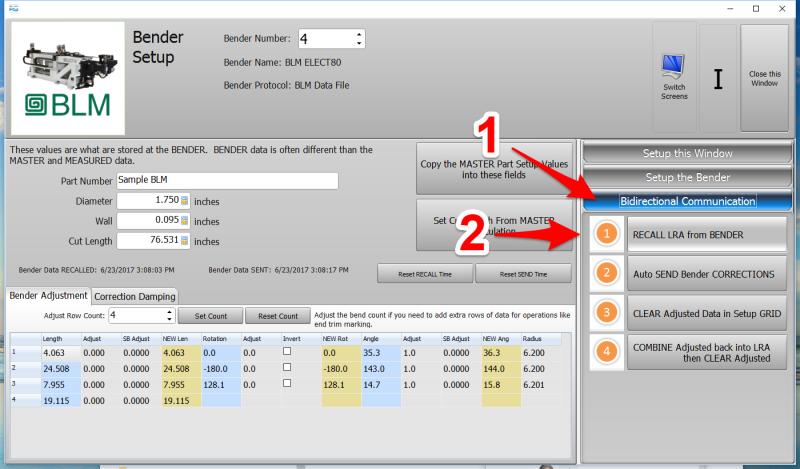Switch to the Correction Damping tab
The width and height of the screenshot is (800, 469).
coord(135,297)
